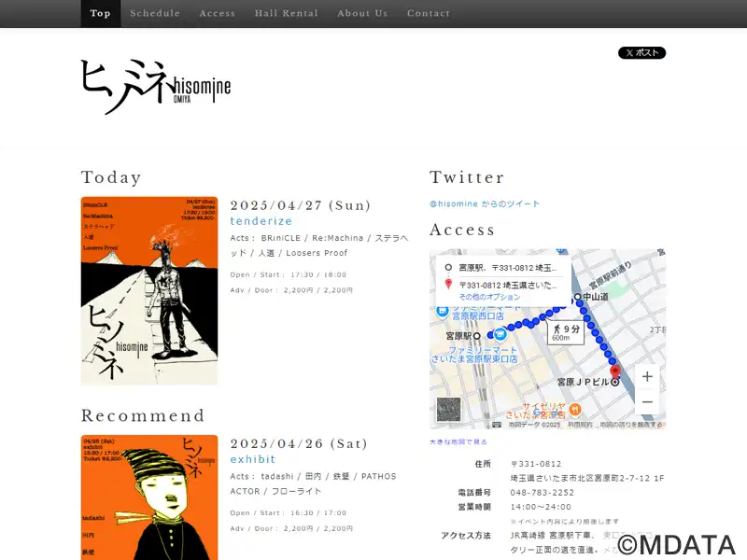Open 利用規約 in the map footer
The height and width of the screenshot is (560, 747).
pyautogui.click(x=580, y=425)
